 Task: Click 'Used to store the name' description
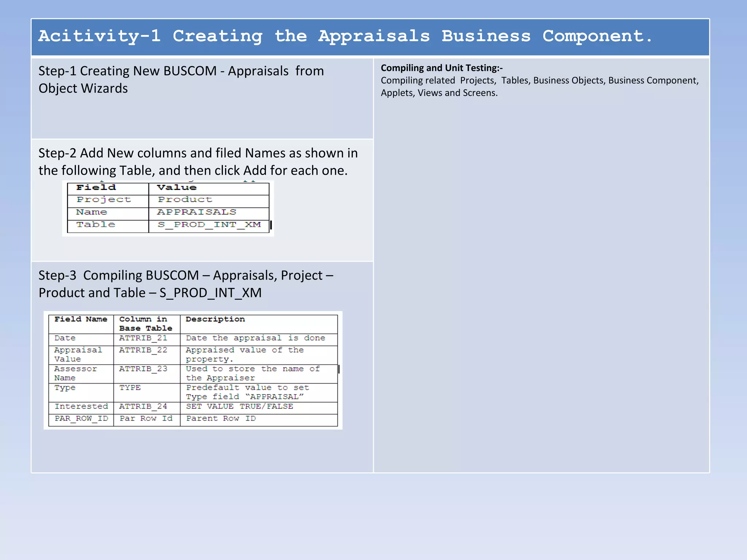pos(259,374)
